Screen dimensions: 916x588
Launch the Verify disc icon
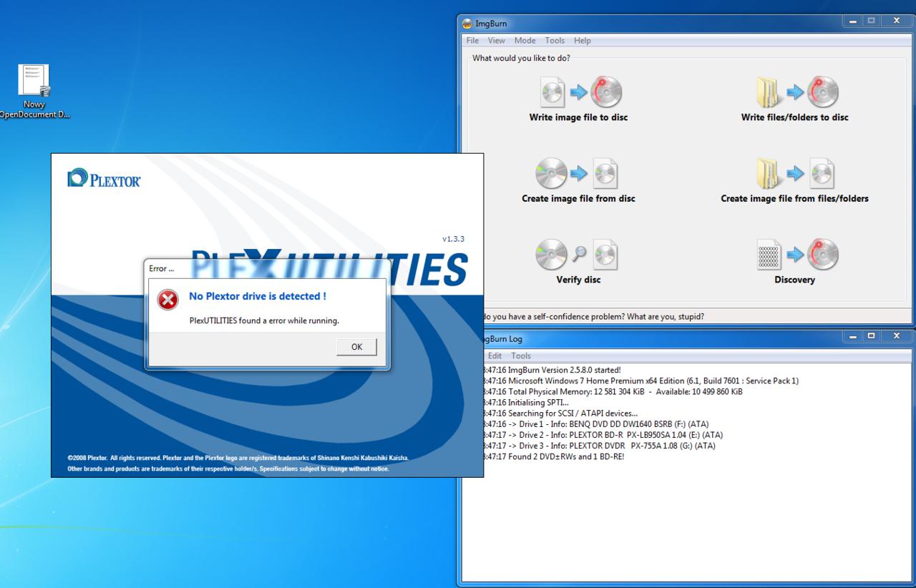(578, 255)
